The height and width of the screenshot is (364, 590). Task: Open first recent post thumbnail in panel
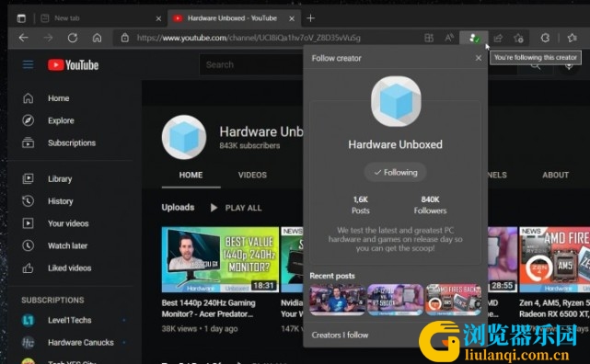coord(337,300)
